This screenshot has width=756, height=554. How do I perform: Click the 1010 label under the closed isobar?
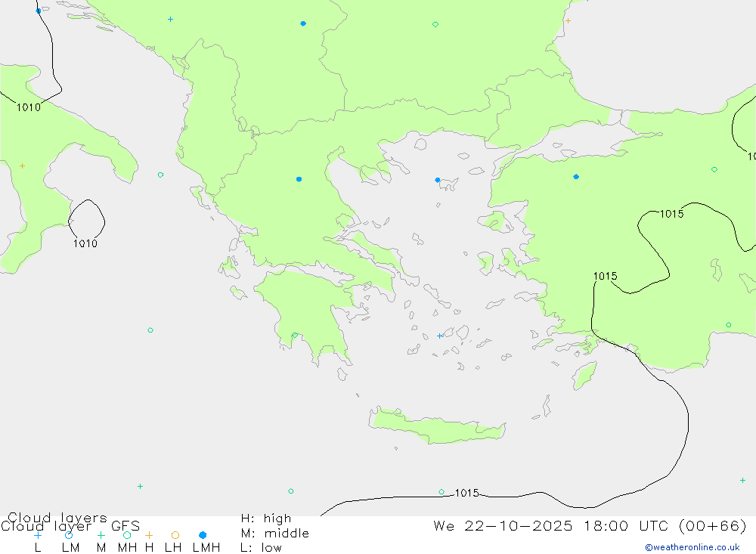point(85,243)
